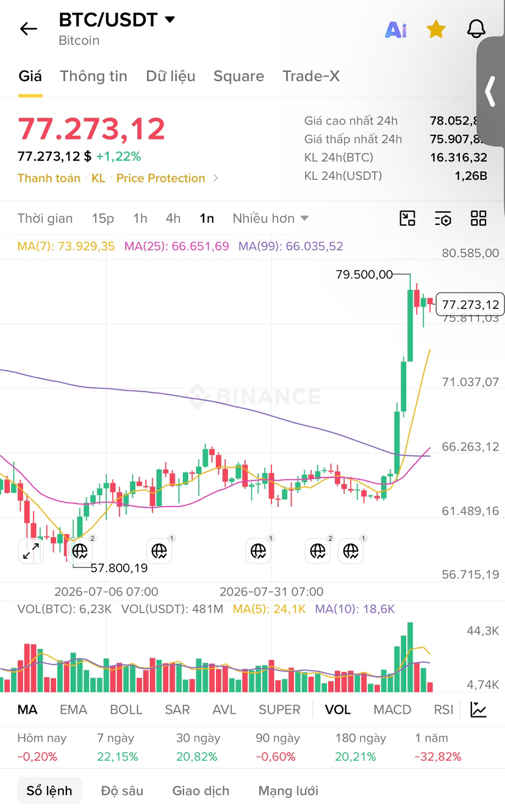Viewport: 505px width, 812px height.
Task: Open the chart indicator settings icon
Action: (443, 218)
